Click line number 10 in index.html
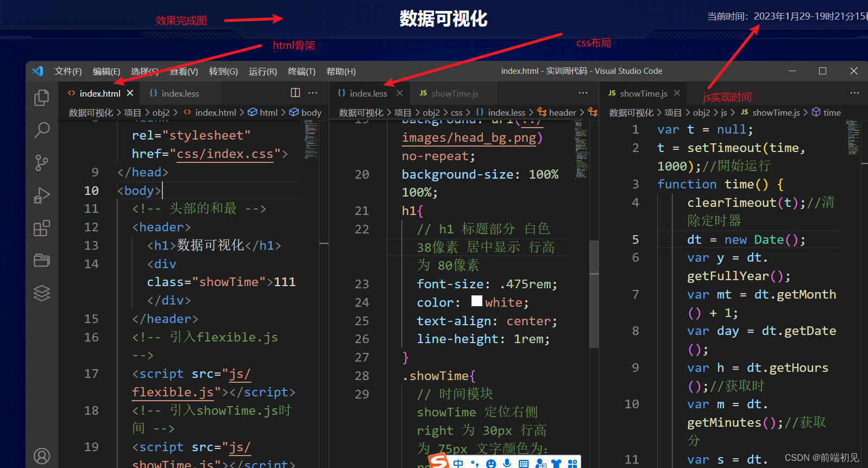Viewport: 868px width, 468px height. point(91,191)
